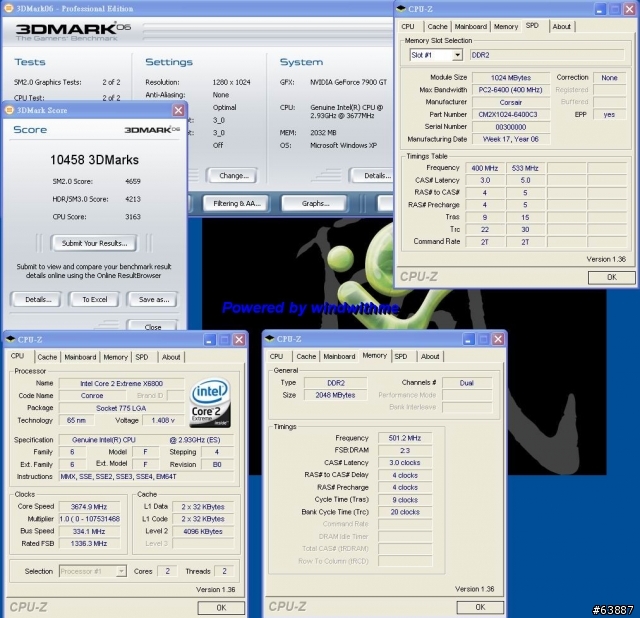Open SPD tab in CPU-Z CPU window

(x=142, y=357)
